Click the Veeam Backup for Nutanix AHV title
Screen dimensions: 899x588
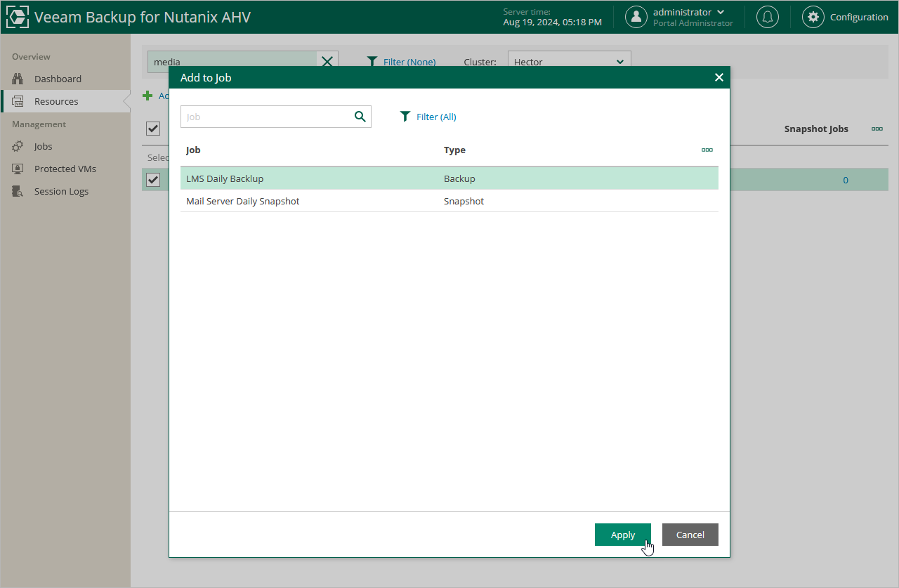coord(143,17)
